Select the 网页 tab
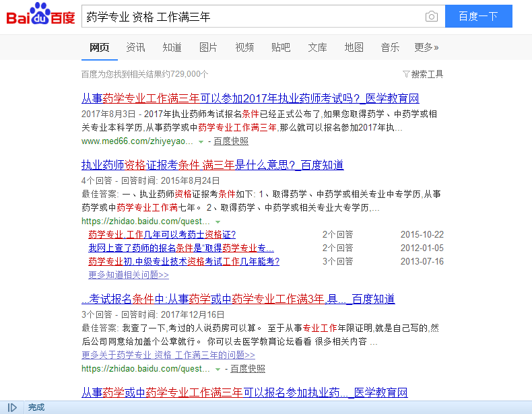Screen dimensions: 532x414 [100, 48]
